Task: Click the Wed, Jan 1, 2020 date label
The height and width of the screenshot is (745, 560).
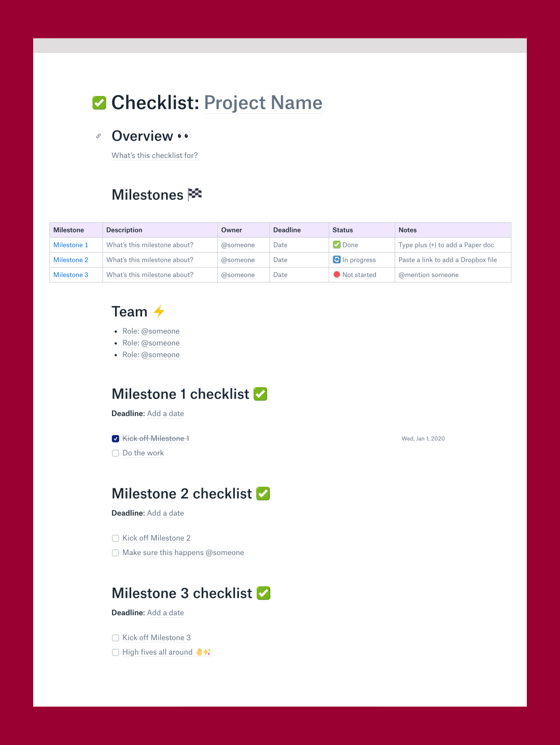Action: (x=423, y=438)
